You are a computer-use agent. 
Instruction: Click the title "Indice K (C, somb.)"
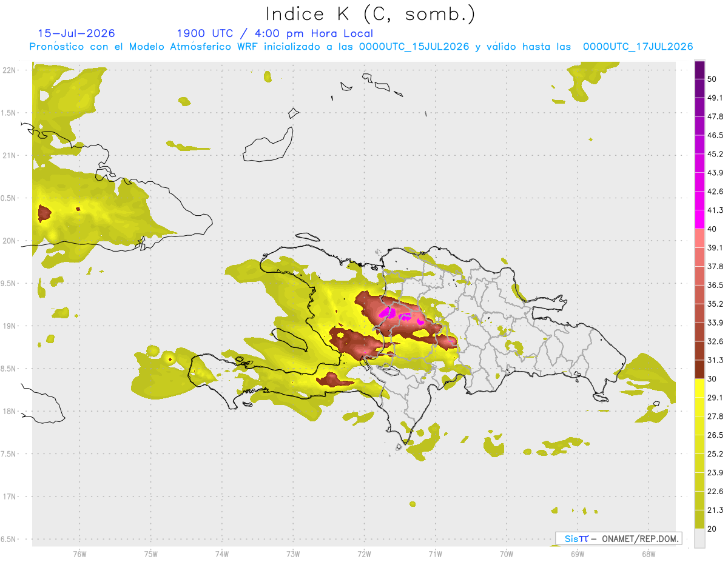(x=370, y=14)
